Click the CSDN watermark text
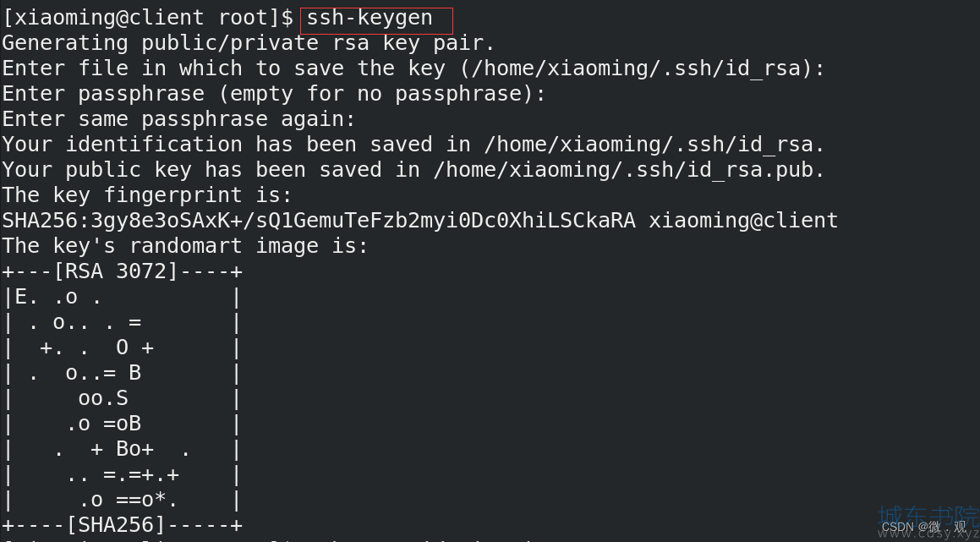This screenshot has width=980, height=542. pos(924,528)
